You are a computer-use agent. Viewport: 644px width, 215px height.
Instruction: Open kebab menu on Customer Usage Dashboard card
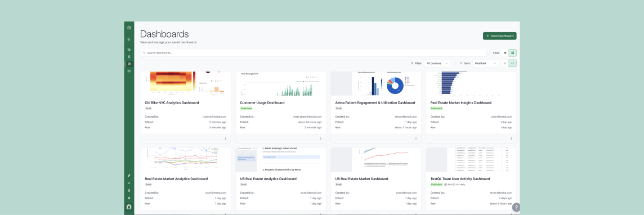point(321,138)
